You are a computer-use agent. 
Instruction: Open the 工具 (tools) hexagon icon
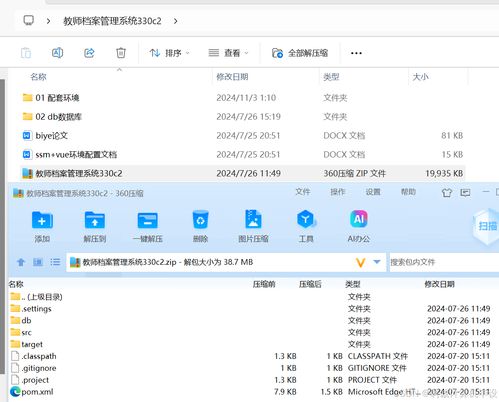pyautogui.click(x=306, y=220)
